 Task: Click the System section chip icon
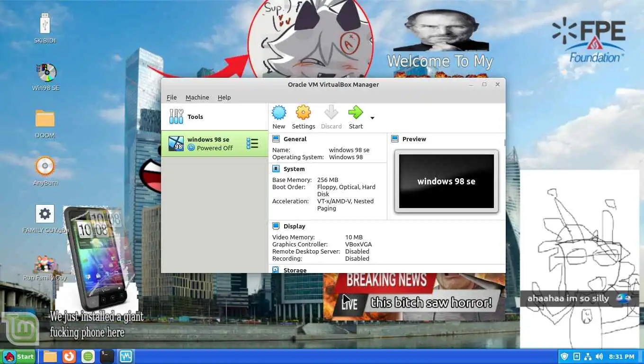(276, 169)
